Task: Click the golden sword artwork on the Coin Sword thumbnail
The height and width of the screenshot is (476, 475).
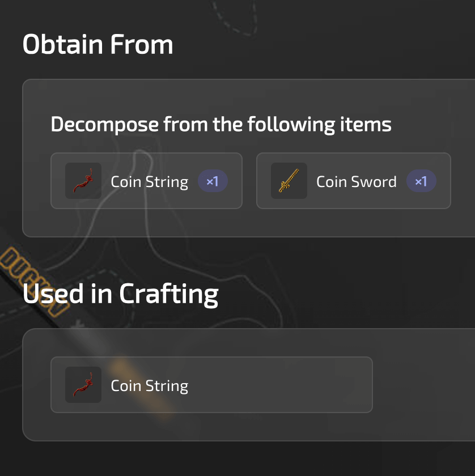Action: [289, 181]
